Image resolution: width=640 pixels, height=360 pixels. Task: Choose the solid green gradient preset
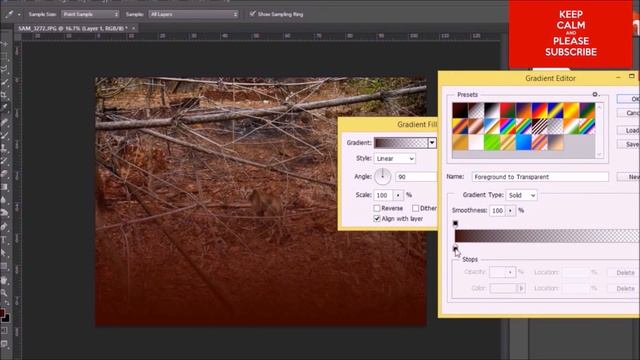pos(492,142)
